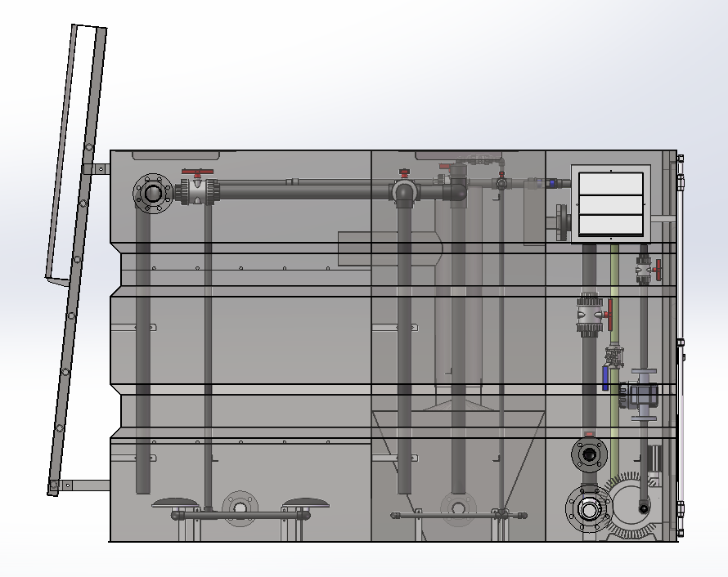Select the blue valve handle on right piping
This screenshot has height=577, width=728.
(605, 378)
